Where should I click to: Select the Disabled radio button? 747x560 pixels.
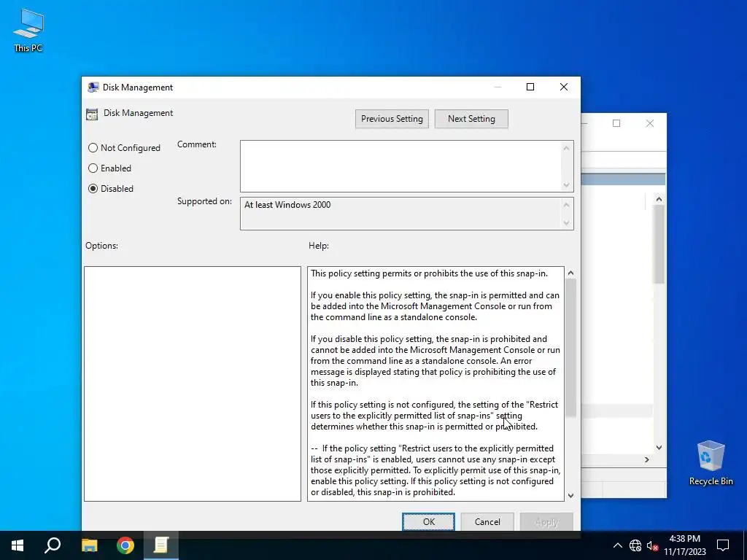click(93, 189)
